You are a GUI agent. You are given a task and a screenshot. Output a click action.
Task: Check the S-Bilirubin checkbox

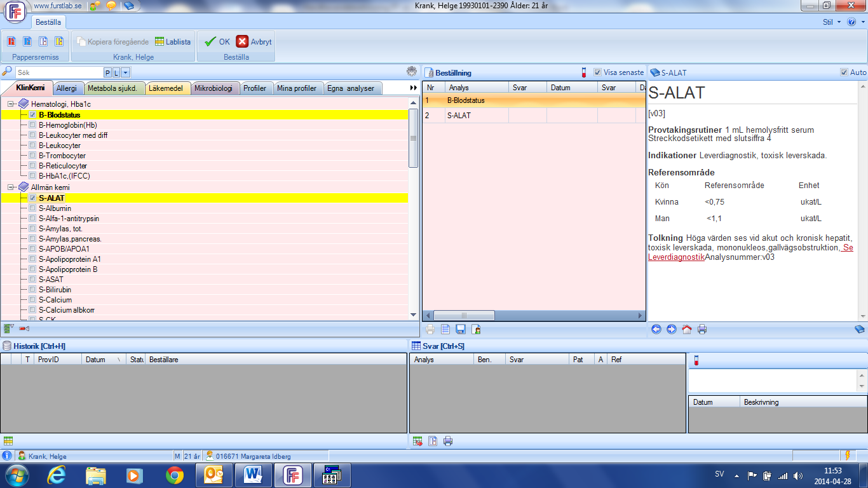click(x=32, y=290)
